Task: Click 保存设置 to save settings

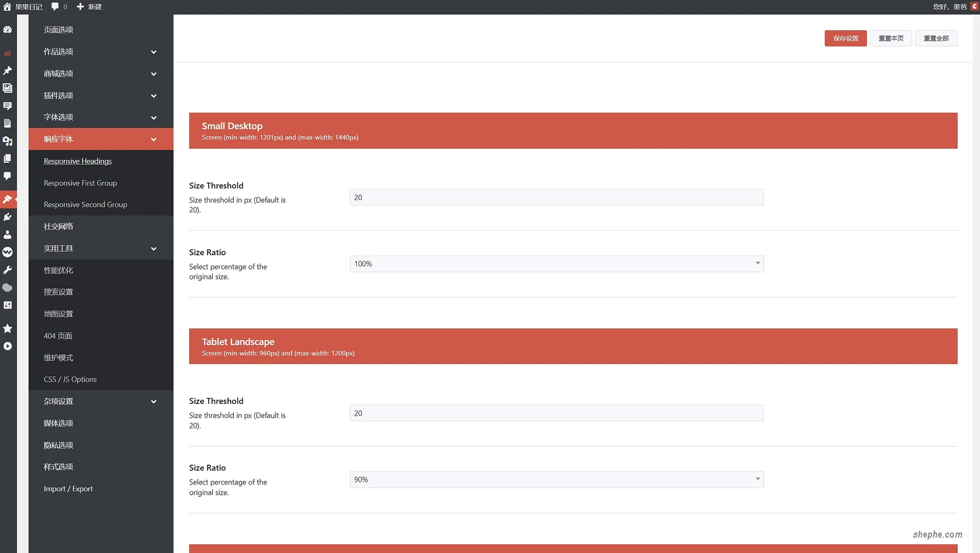Action: point(845,38)
